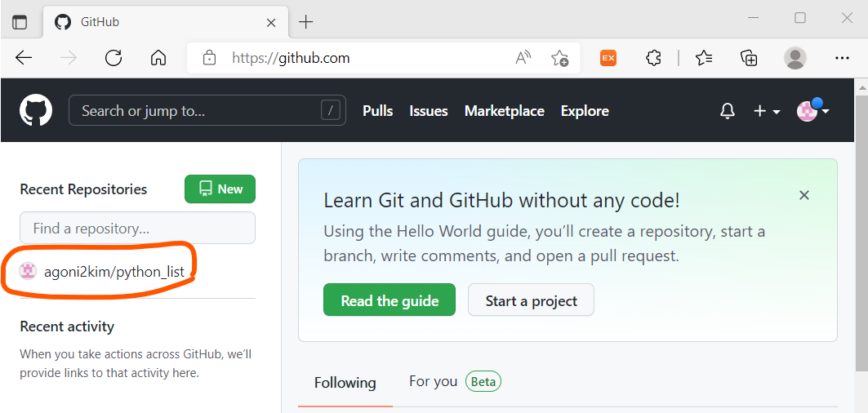Click the Read the guide button
The image size is (868, 413).
pyautogui.click(x=389, y=300)
